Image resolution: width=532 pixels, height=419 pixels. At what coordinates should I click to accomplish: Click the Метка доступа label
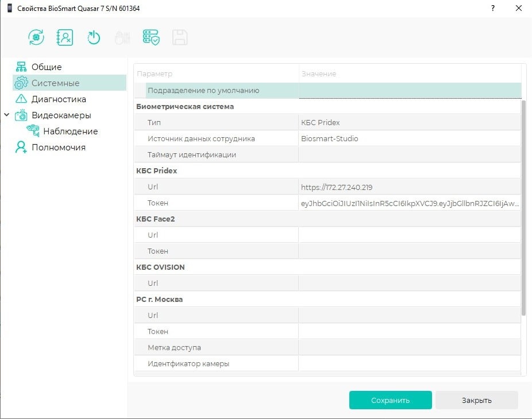(x=174, y=347)
